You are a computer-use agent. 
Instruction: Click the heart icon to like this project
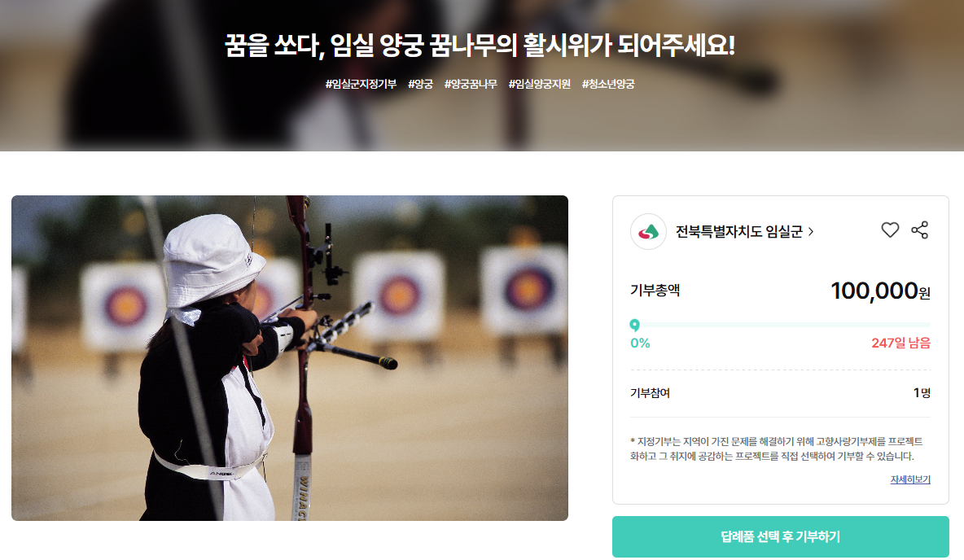click(x=890, y=230)
